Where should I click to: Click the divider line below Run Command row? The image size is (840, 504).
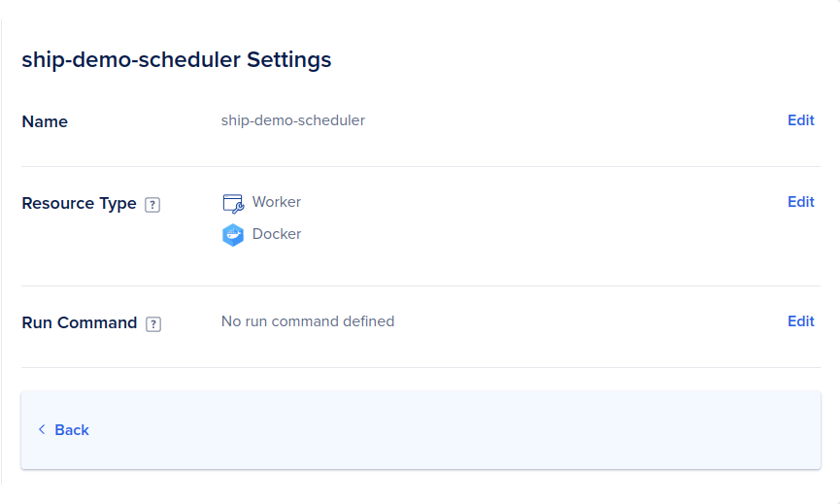(x=421, y=367)
